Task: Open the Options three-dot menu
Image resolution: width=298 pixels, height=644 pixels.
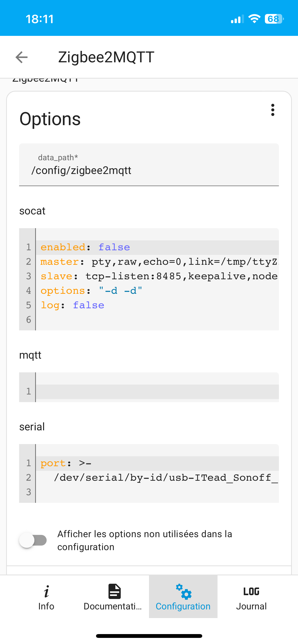Action: coord(273,110)
